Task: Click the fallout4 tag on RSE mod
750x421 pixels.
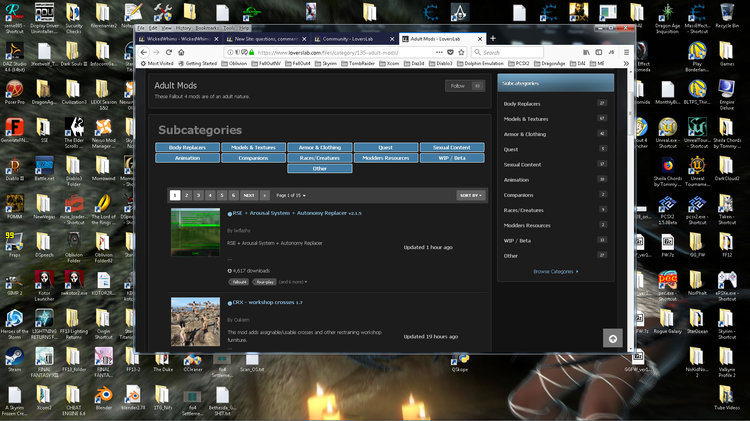Action: pyautogui.click(x=239, y=282)
